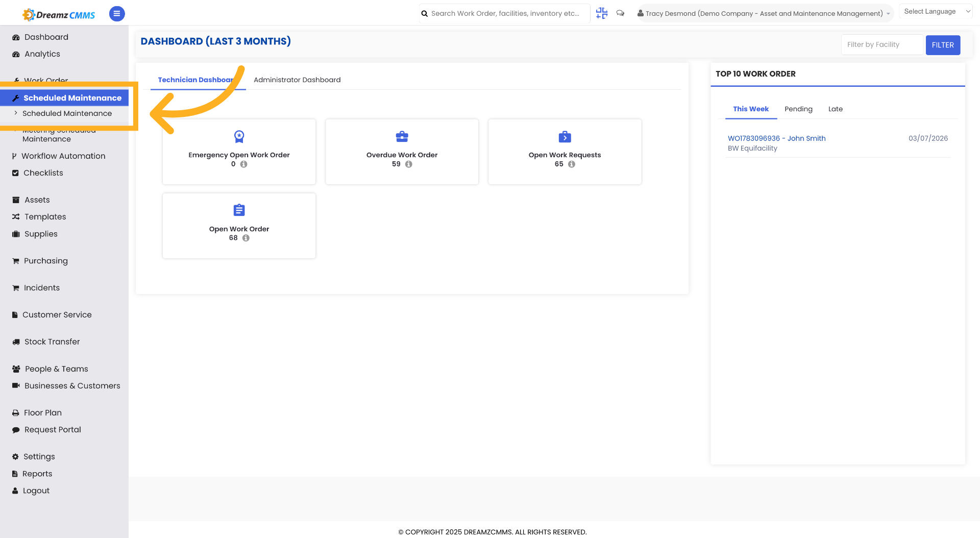Click the Open Work Requests icon
The width and height of the screenshot is (980, 538).
tap(565, 136)
